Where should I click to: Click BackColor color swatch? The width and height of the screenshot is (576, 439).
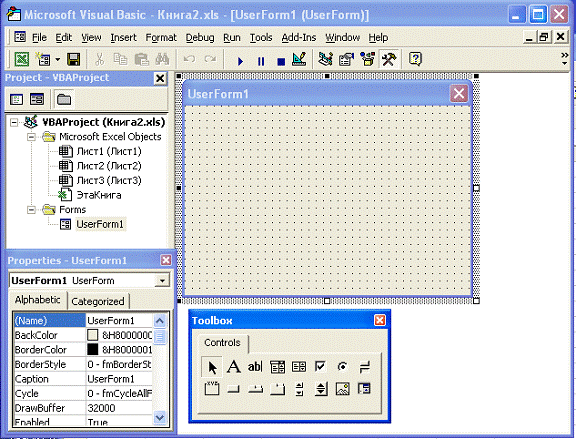[93, 335]
